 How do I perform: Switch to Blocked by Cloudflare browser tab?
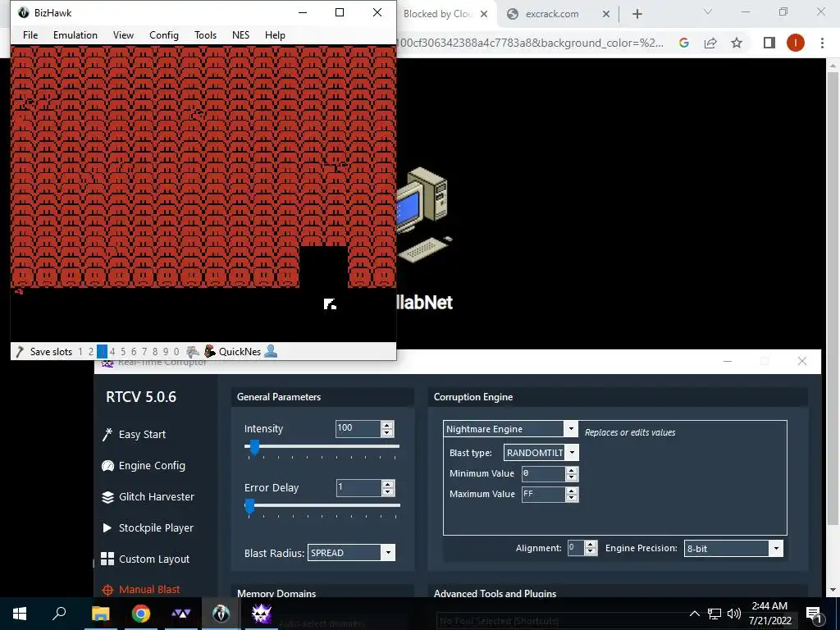click(x=438, y=14)
